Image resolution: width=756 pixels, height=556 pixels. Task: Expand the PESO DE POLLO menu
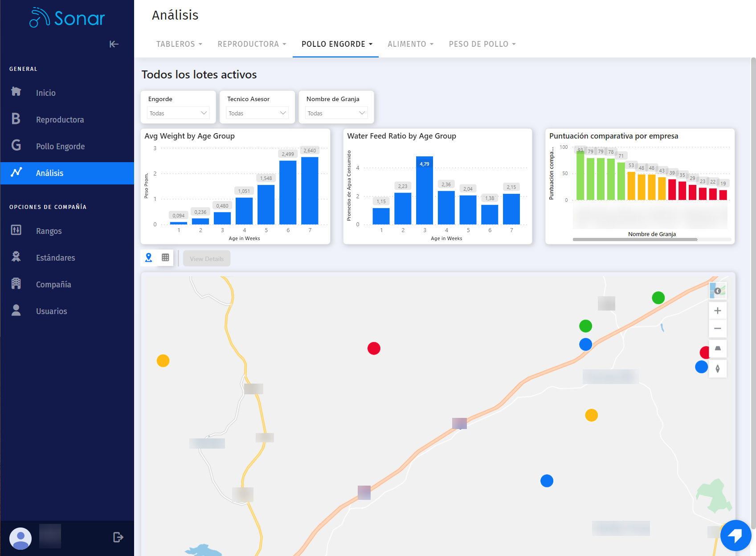pos(482,44)
